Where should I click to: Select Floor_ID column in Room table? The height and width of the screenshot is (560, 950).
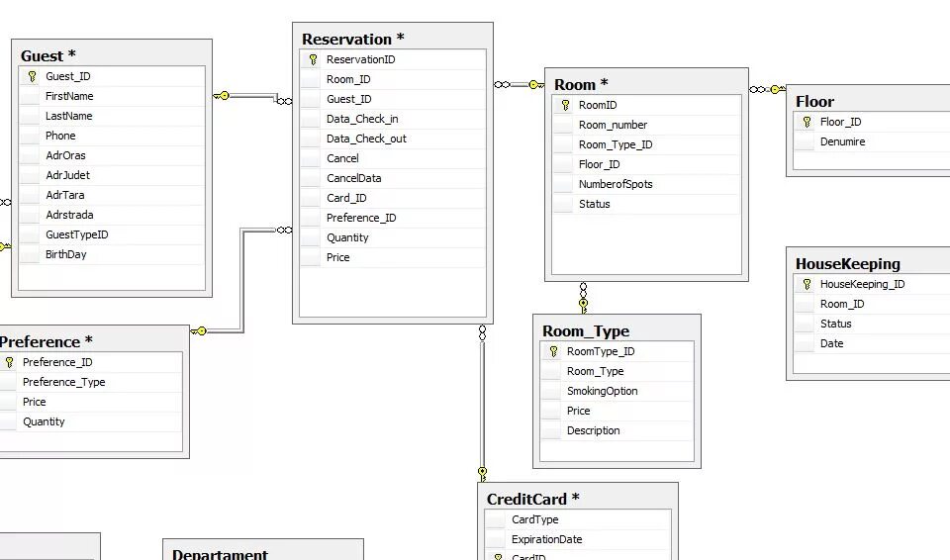pos(646,164)
